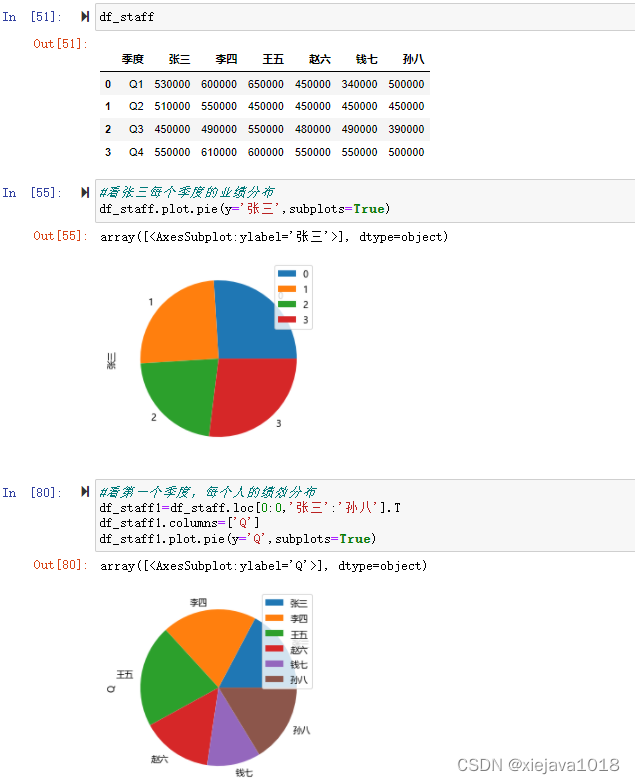
Task: Click the green swatch for legend entry 2
Action: [287, 304]
